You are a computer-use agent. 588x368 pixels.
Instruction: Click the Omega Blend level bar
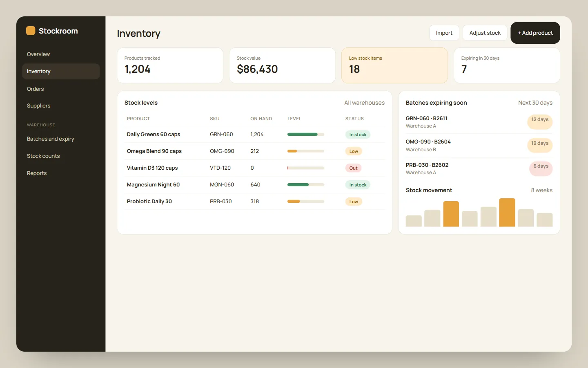(306, 151)
